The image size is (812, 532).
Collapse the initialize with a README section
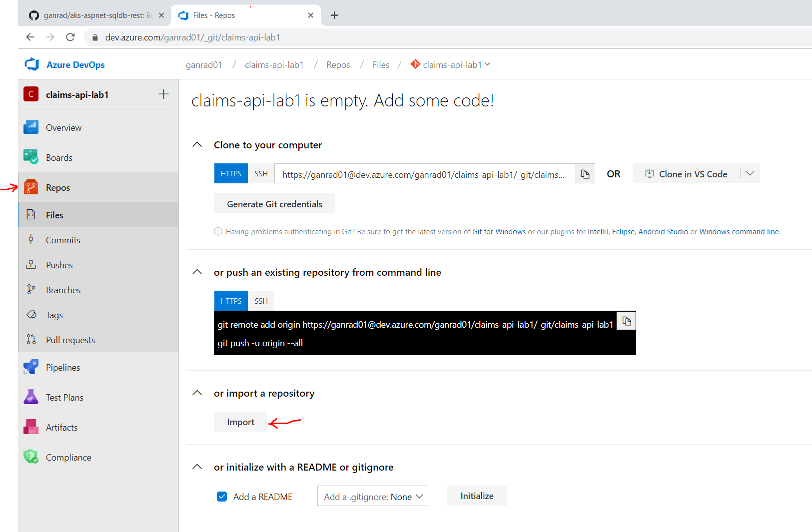197,467
